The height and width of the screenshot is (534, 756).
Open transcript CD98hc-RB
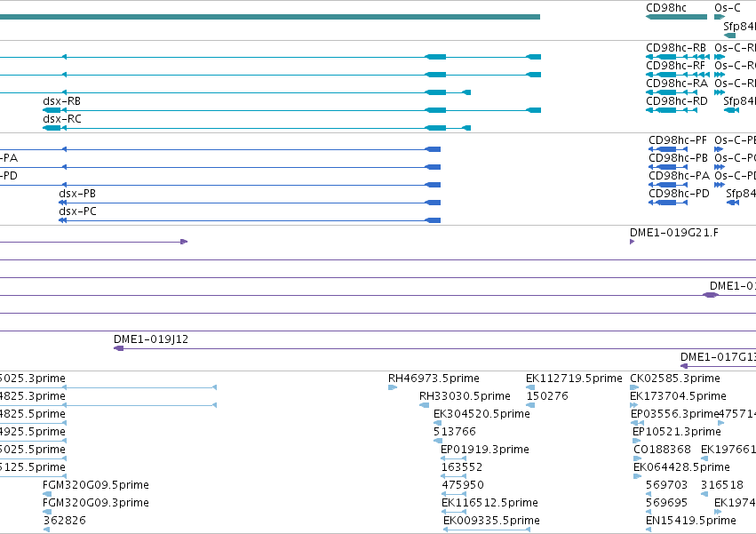click(x=676, y=48)
